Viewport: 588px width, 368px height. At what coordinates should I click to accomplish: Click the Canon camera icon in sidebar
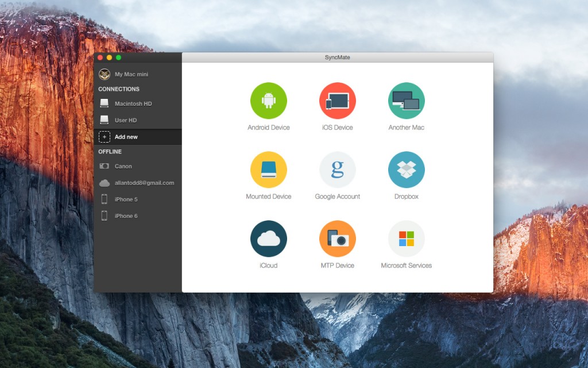coord(105,166)
